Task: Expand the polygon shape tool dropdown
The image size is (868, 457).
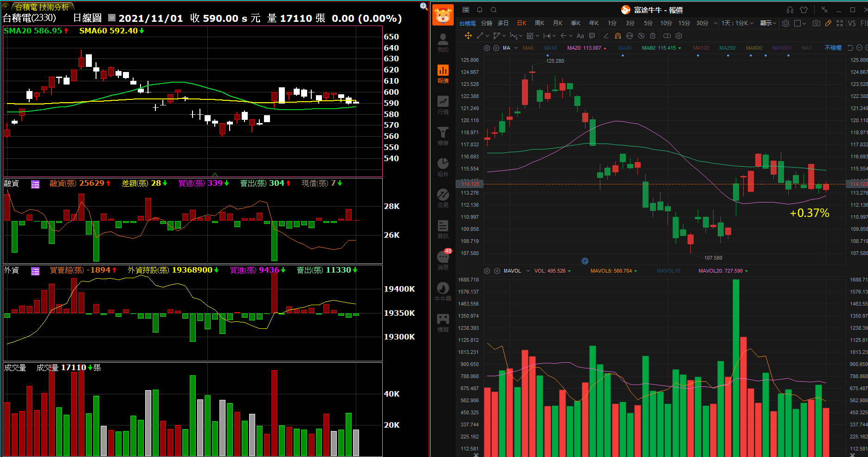Action: (x=504, y=36)
